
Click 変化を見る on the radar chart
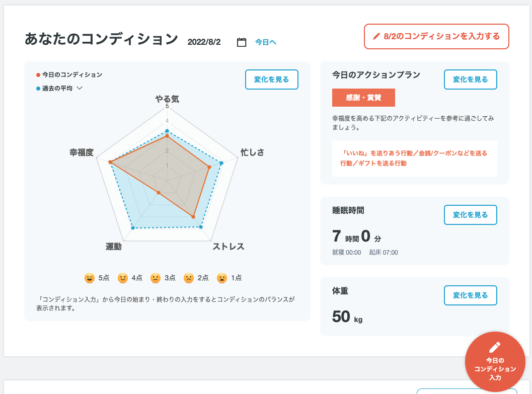coord(271,80)
